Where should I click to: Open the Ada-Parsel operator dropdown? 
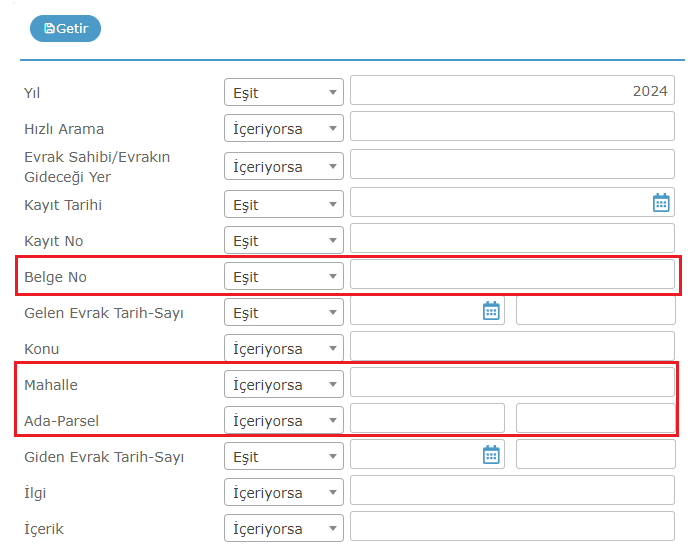coord(284,420)
